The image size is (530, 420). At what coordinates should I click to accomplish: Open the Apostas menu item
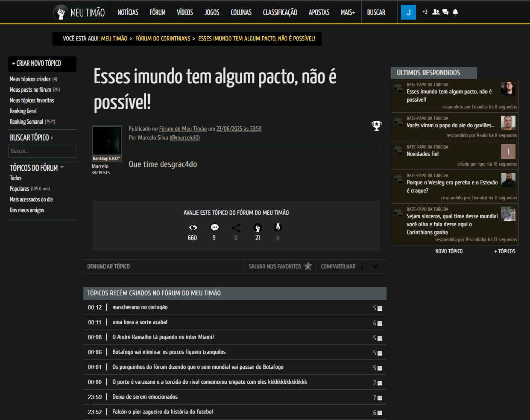[319, 12]
